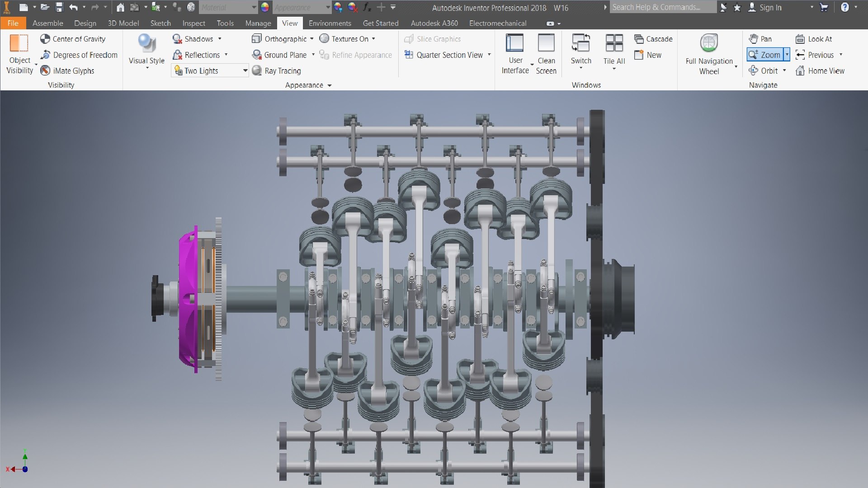Return to Home with the house icon

point(120,7)
